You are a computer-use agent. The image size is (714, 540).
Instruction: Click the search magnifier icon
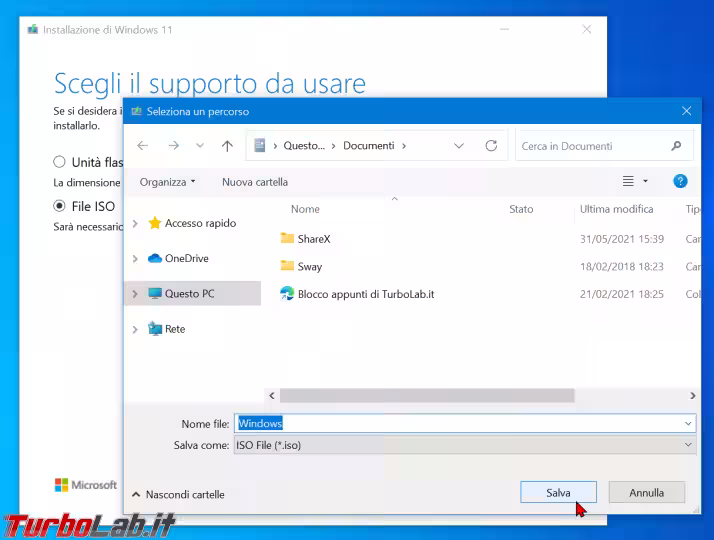point(676,146)
